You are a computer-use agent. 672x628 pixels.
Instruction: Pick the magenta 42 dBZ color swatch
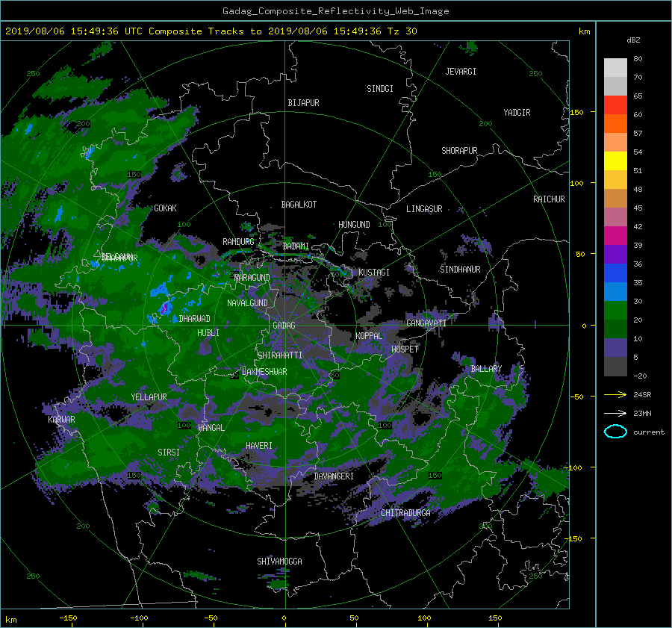click(615, 235)
